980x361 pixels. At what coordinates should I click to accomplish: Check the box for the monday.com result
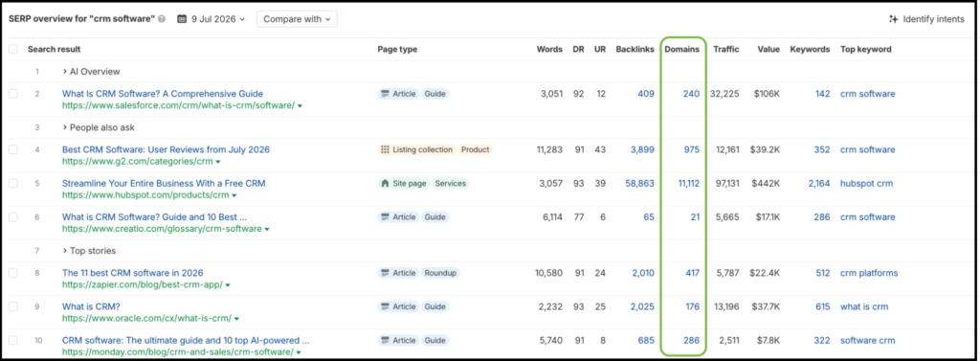(x=13, y=340)
